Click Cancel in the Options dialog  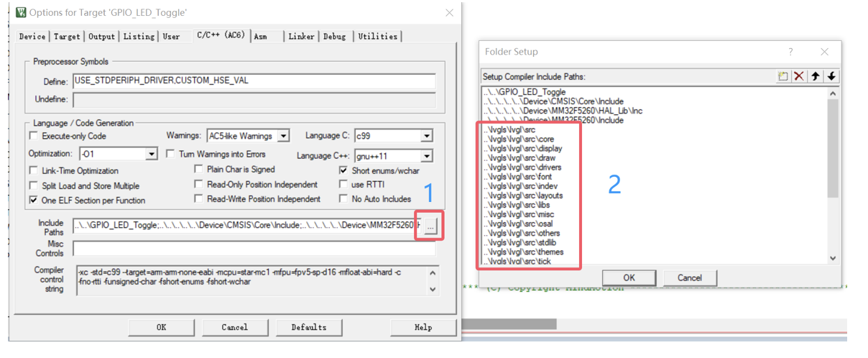click(x=234, y=327)
